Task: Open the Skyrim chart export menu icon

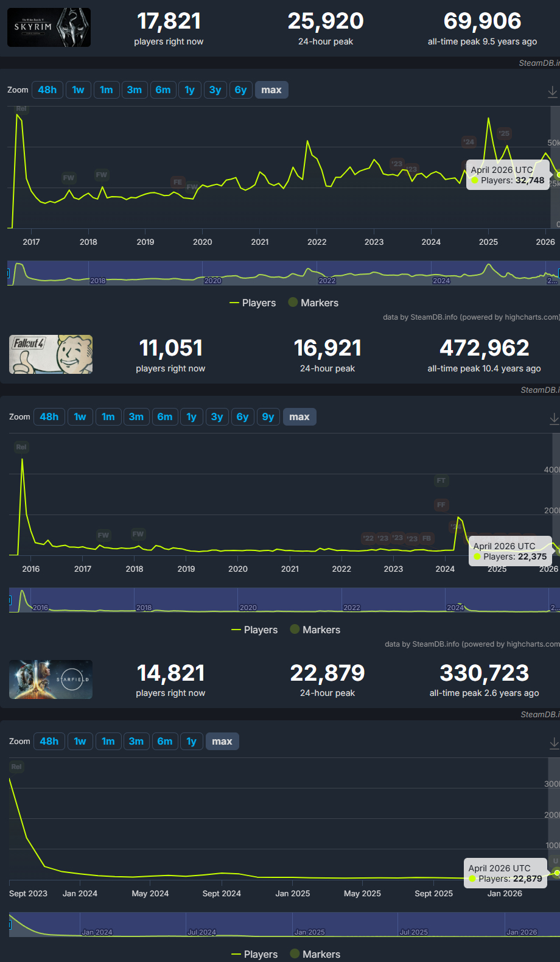Action: [x=552, y=91]
